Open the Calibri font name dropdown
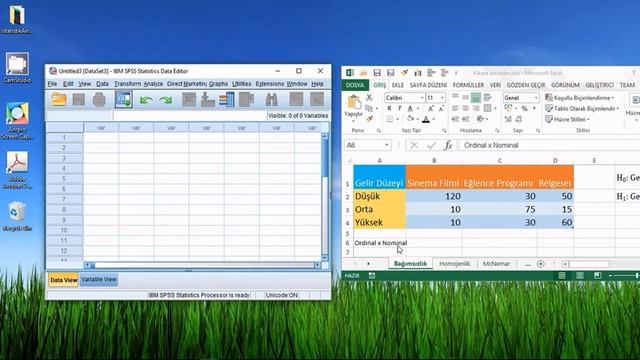640x360 pixels. [x=422, y=98]
